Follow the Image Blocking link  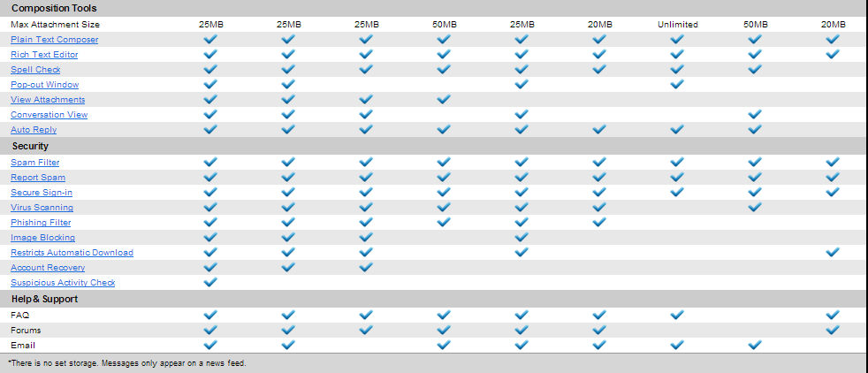[x=42, y=238]
